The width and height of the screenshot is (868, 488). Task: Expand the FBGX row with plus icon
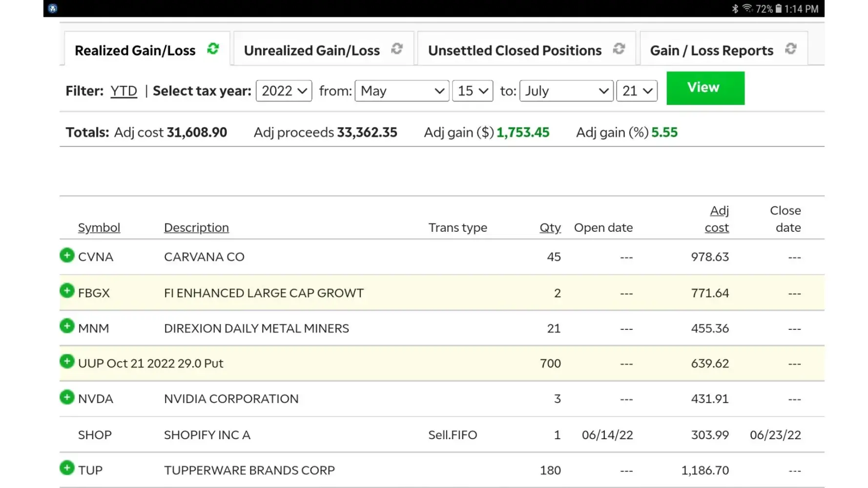coord(67,291)
